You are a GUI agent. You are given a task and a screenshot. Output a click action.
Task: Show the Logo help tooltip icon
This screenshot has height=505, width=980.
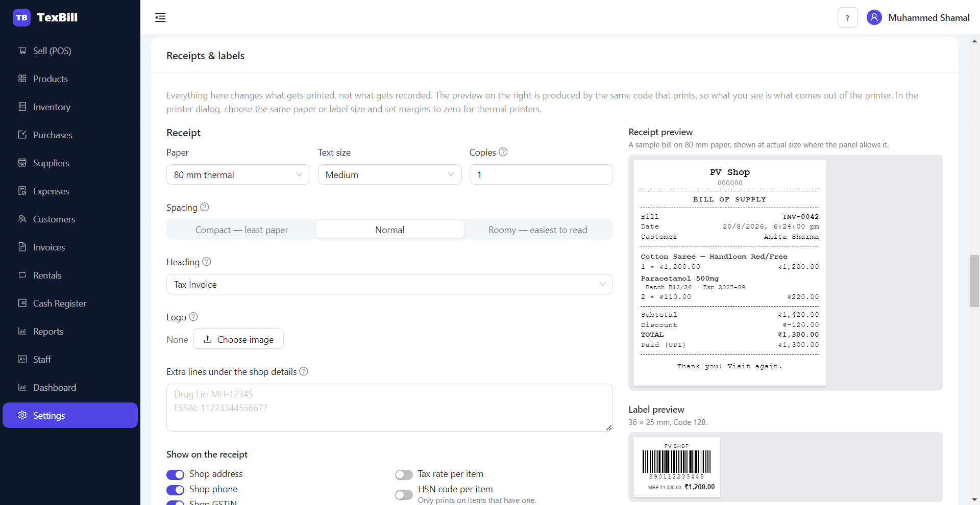[x=193, y=317]
